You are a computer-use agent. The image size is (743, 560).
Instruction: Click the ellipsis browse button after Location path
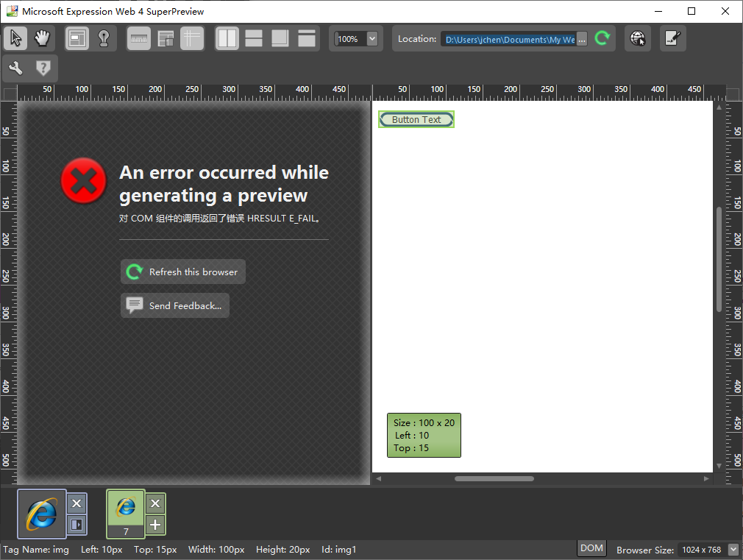[x=582, y=40]
